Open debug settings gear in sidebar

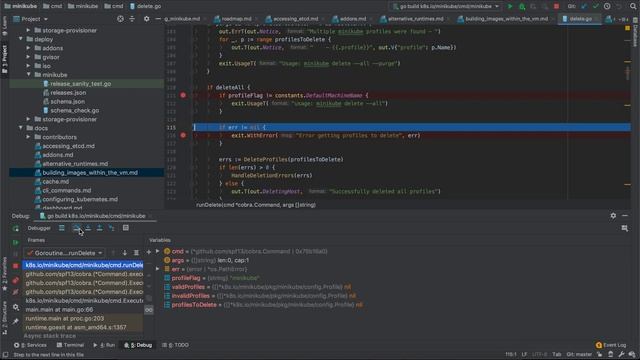[16, 307]
